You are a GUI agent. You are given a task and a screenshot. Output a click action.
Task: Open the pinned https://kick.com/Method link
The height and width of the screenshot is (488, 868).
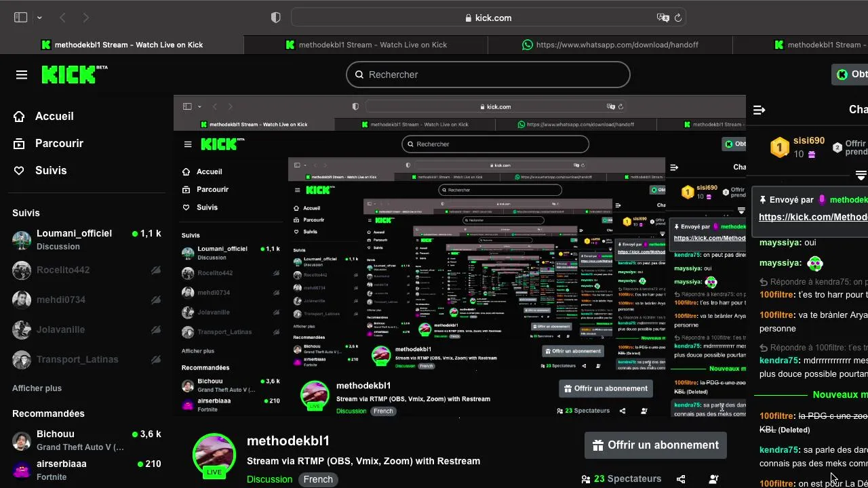(813, 217)
